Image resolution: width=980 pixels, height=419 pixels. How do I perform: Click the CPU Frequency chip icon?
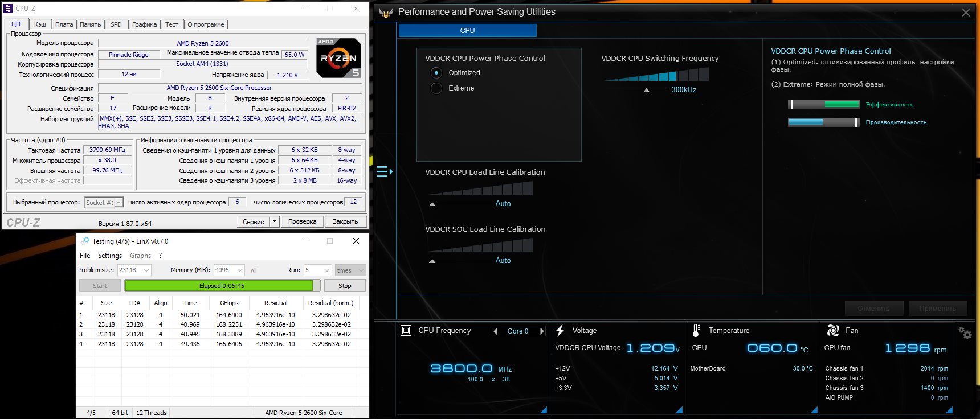(x=406, y=330)
